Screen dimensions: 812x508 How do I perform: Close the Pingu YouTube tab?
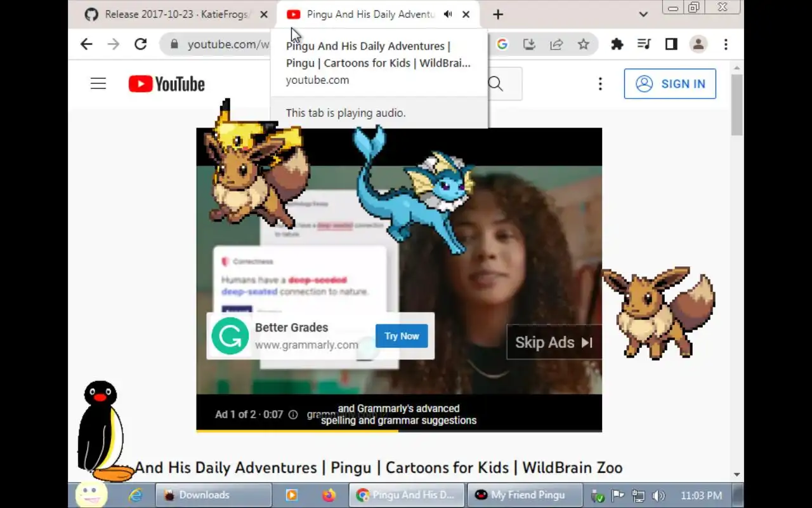(x=466, y=14)
